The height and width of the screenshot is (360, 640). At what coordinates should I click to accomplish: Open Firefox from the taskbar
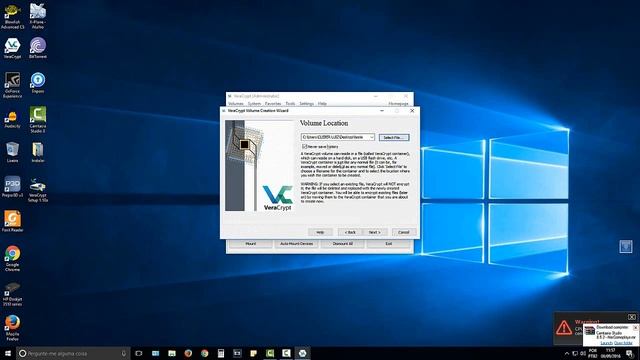tap(188, 353)
